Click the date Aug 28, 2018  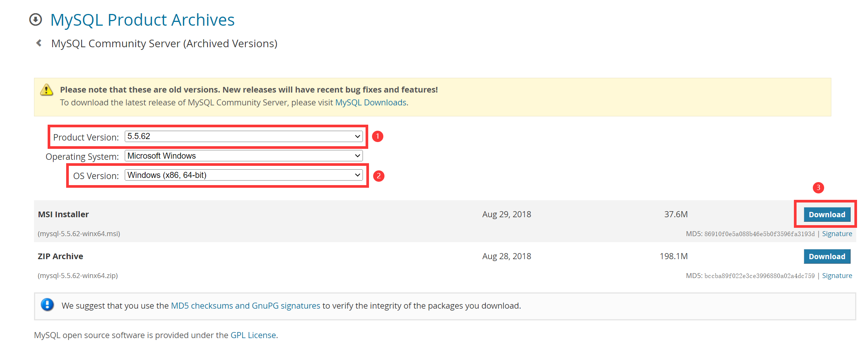click(507, 257)
